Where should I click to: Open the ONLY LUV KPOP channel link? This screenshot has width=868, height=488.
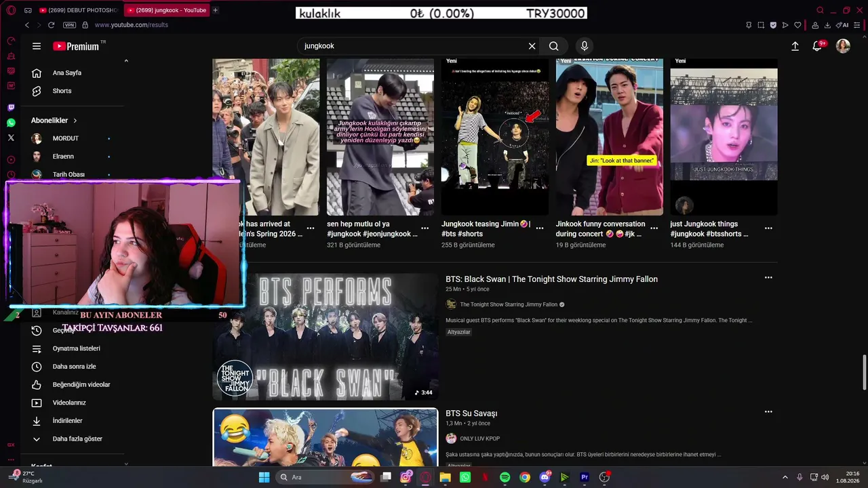pyautogui.click(x=479, y=439)
